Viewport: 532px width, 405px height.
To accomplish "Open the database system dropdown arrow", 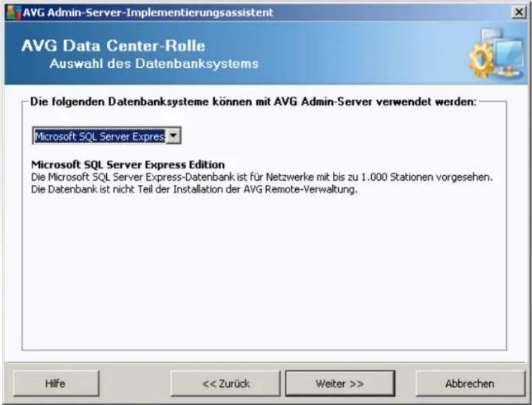I will click(173, 135).
